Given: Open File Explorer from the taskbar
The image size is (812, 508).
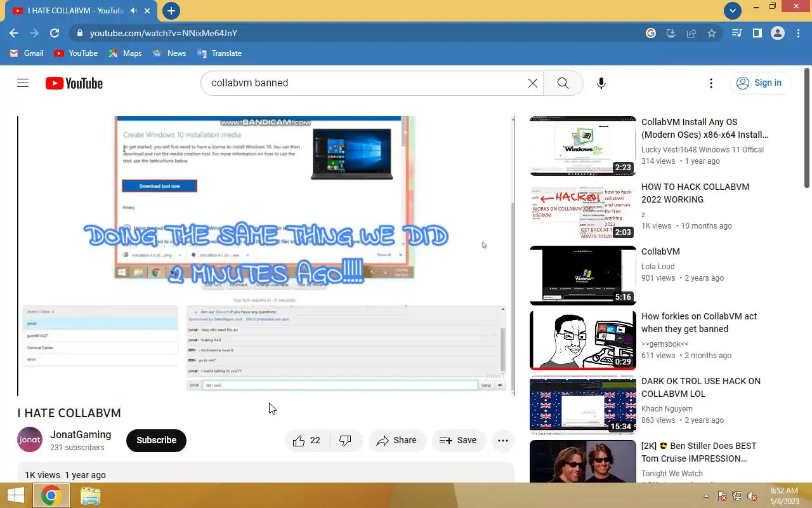Looking at the screenshot, I should (91, 496).
